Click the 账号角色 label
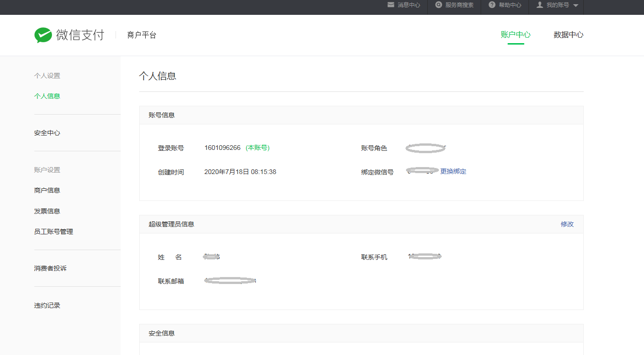The width and height of the screenshot is (644, 355). 374,148
